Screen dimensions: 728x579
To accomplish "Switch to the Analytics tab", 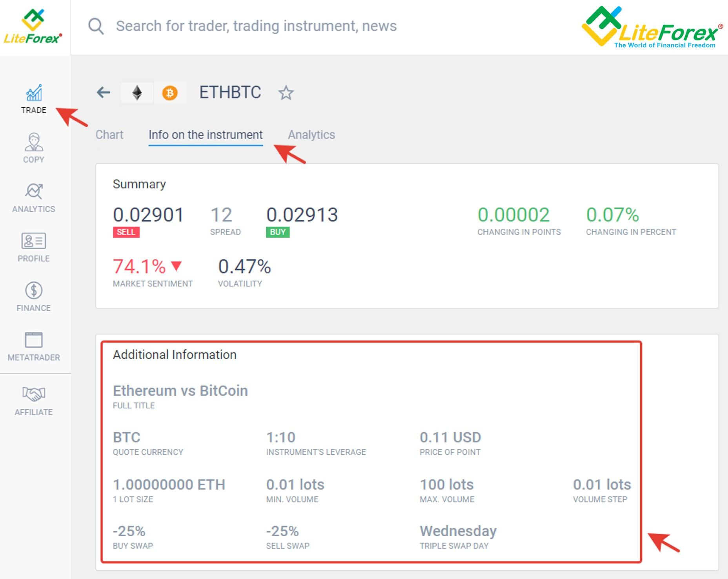I will click(x=311, y=135).
